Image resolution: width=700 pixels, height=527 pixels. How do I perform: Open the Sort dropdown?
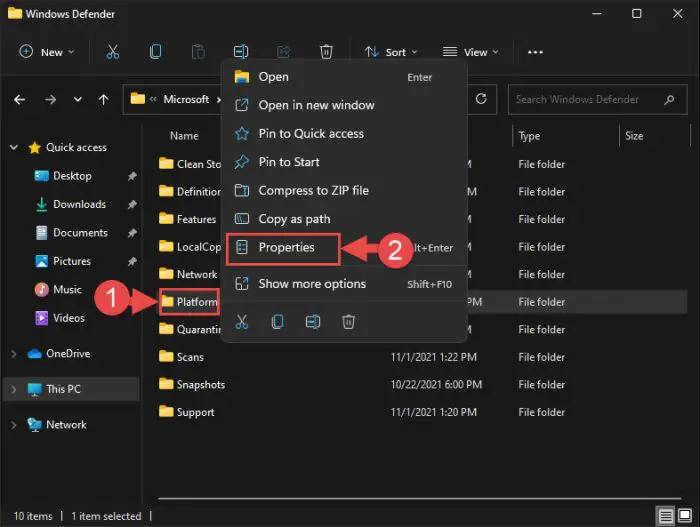pos(392,52)
